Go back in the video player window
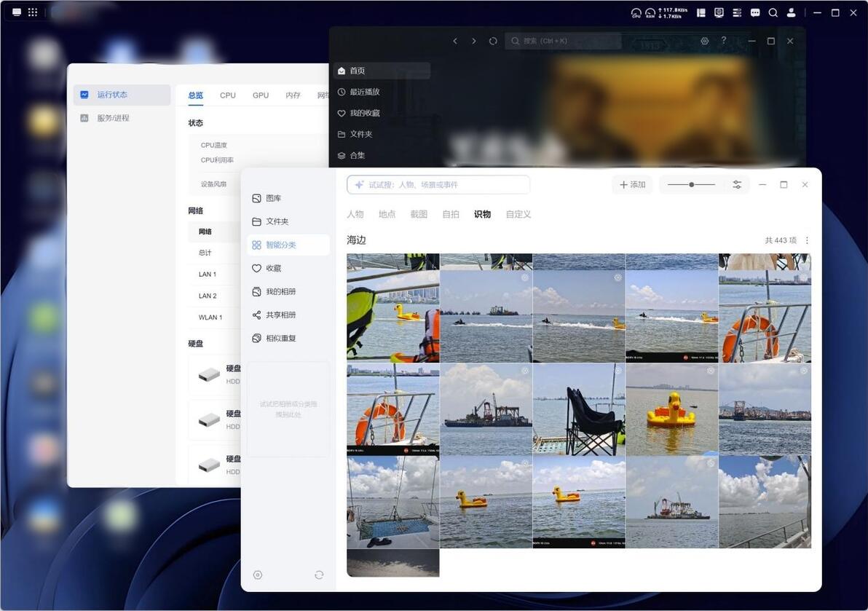868x611 pixels. click(x=455, y=41)
